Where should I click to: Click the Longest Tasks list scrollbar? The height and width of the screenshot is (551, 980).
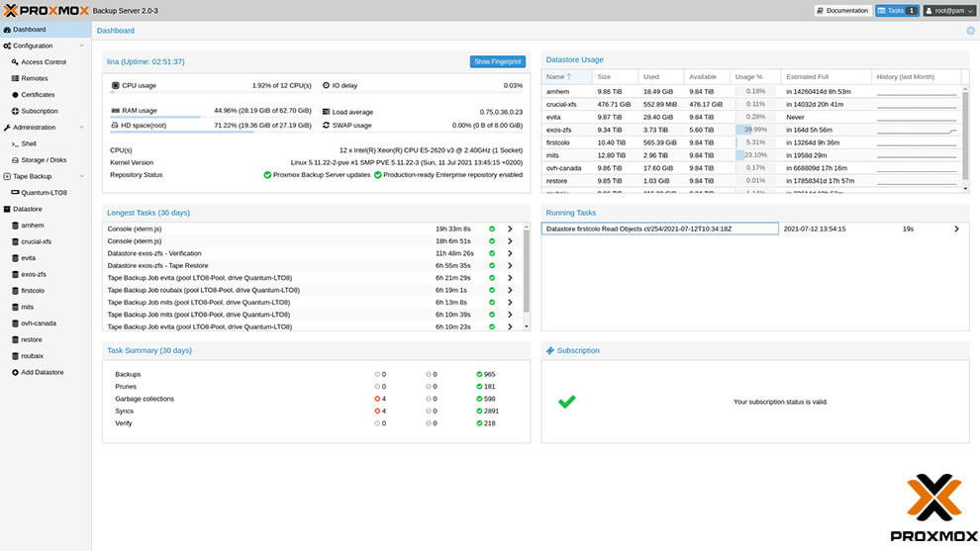(527, 269)
